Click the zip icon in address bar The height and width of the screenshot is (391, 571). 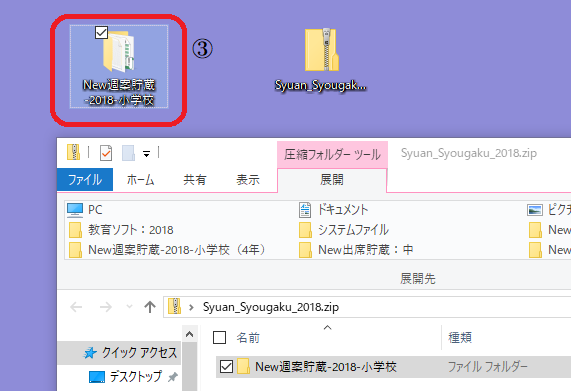(x=174, y=307)
